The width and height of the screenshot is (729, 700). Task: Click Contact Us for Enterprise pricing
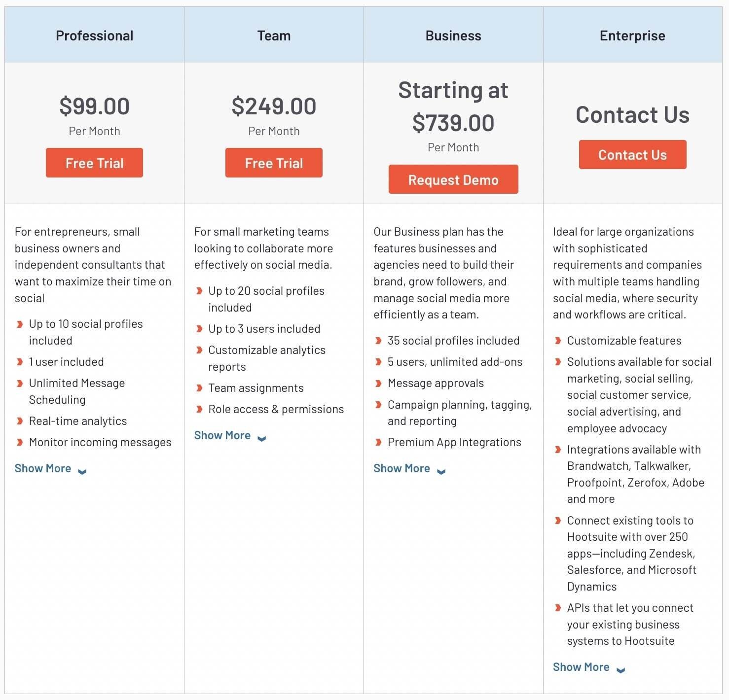tap(632, 154)
